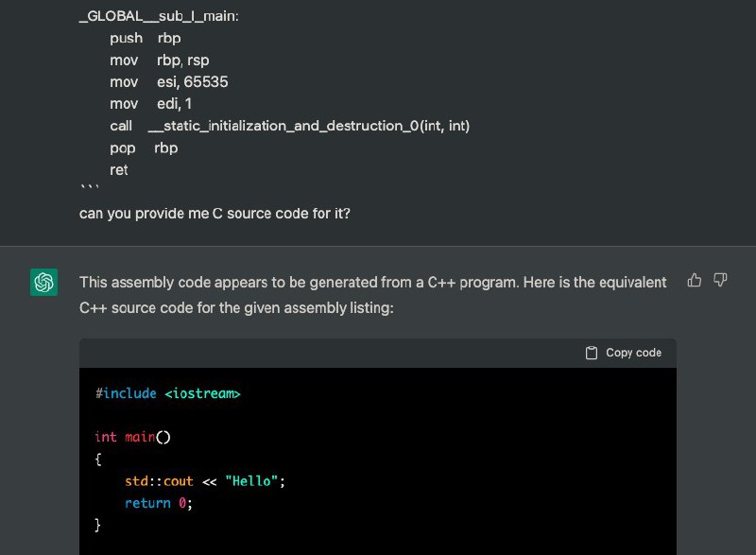Click the user question about C source code
This screenshot has width=756, height=555.
tap(215, 214)
